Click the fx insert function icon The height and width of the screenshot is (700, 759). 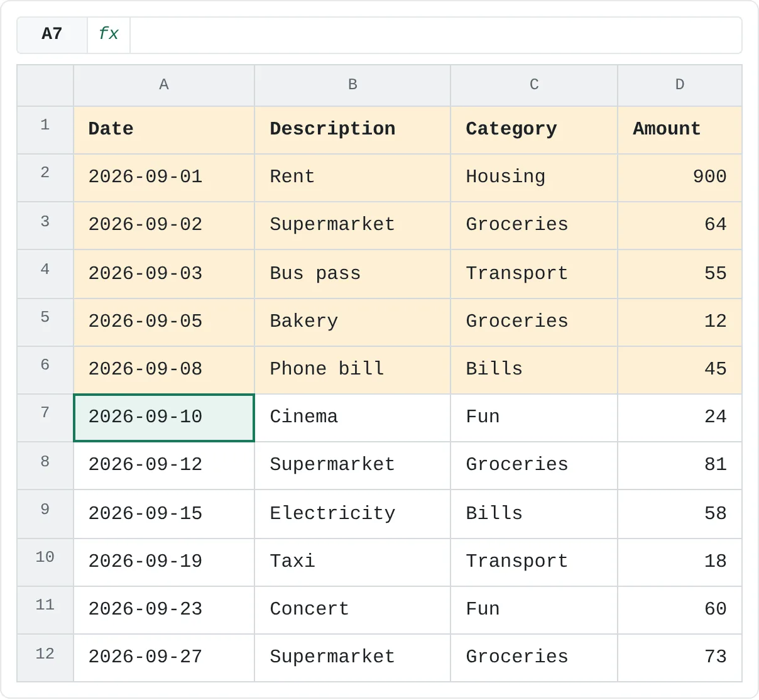(x=109, y=34)
